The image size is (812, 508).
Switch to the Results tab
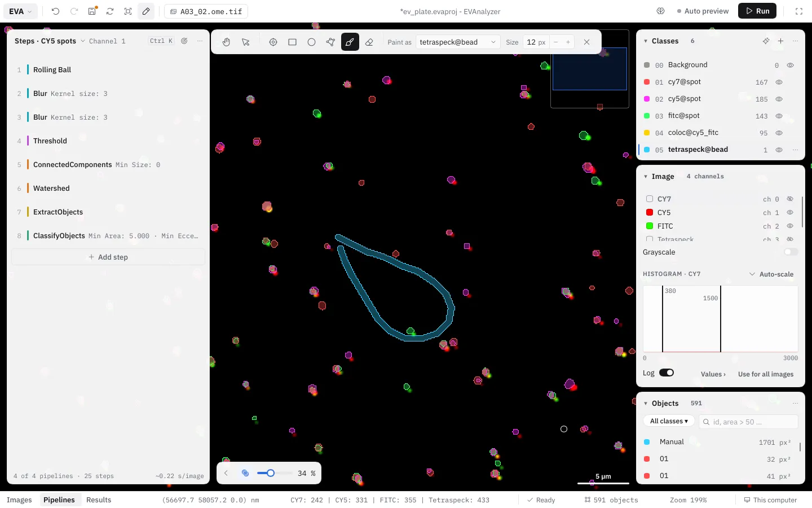click(x=99, y=500)
